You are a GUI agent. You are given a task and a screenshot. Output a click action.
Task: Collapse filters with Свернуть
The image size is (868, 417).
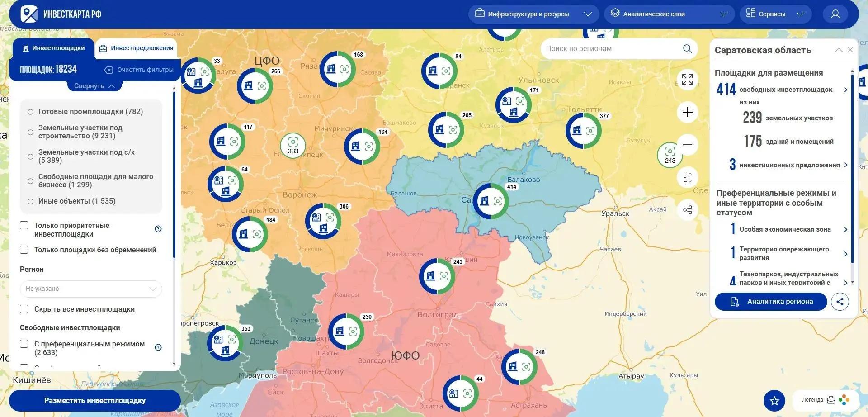coord(94,86)
